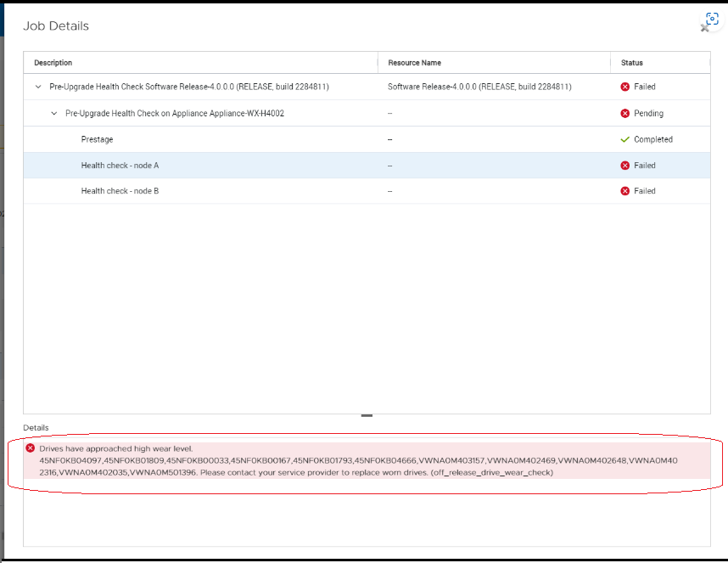This screenshot has height=563, width=728.
Task: Click the Job Details dialog title
Action: point(56,26)
